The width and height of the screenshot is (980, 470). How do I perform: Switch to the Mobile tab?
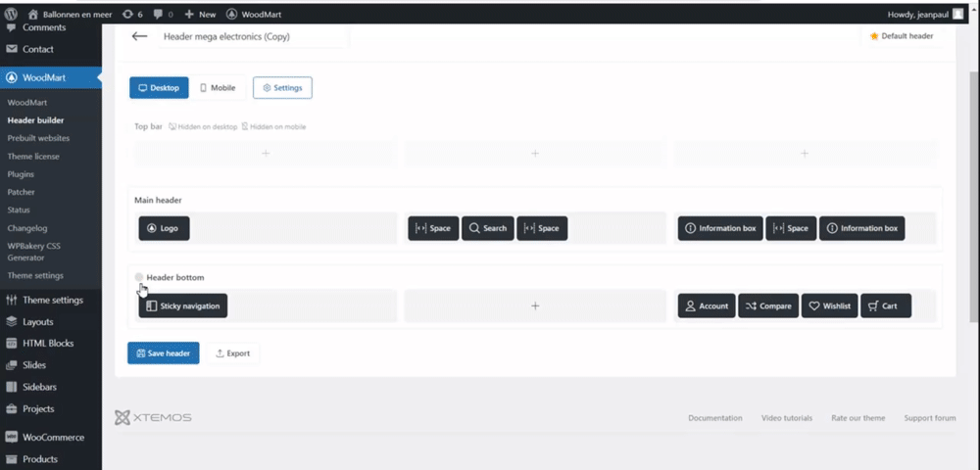pyautogui.click(x=218, y=88)
